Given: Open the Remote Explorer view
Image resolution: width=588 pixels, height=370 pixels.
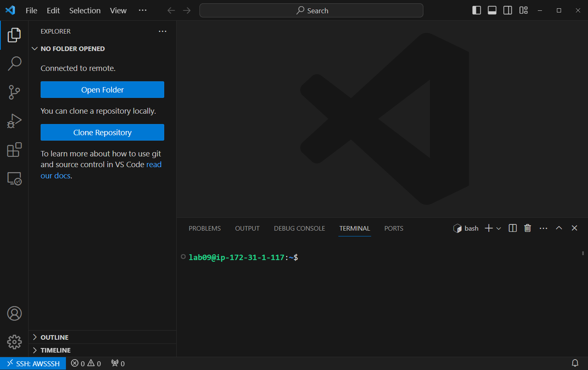Looking at the screenshot, I should [14, 178].
